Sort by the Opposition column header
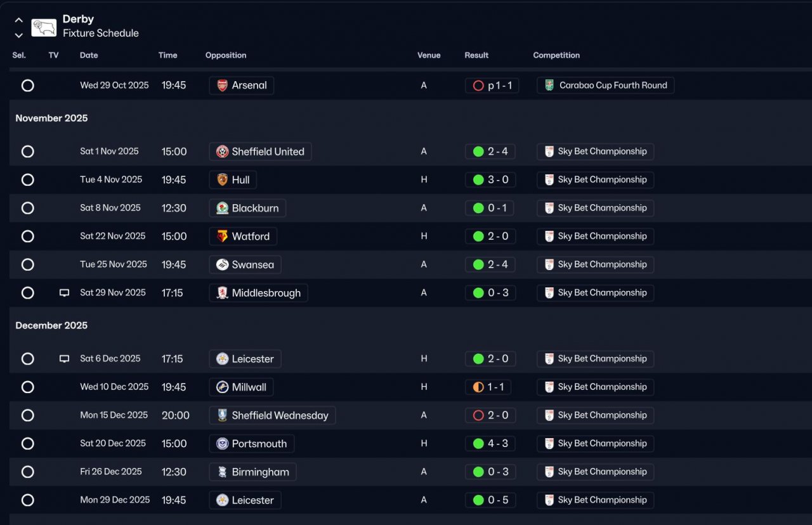The height and width of the screenshot is (525, 812). tap(226, 55)
